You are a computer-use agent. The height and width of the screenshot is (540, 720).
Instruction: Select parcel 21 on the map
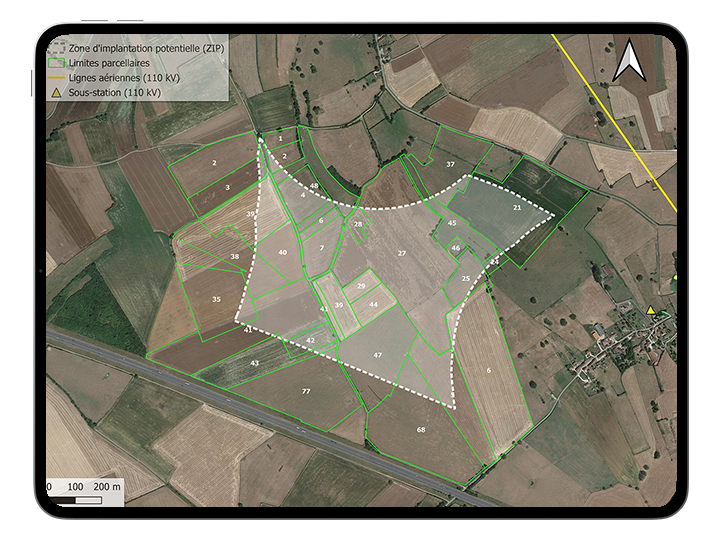(516, 207)
